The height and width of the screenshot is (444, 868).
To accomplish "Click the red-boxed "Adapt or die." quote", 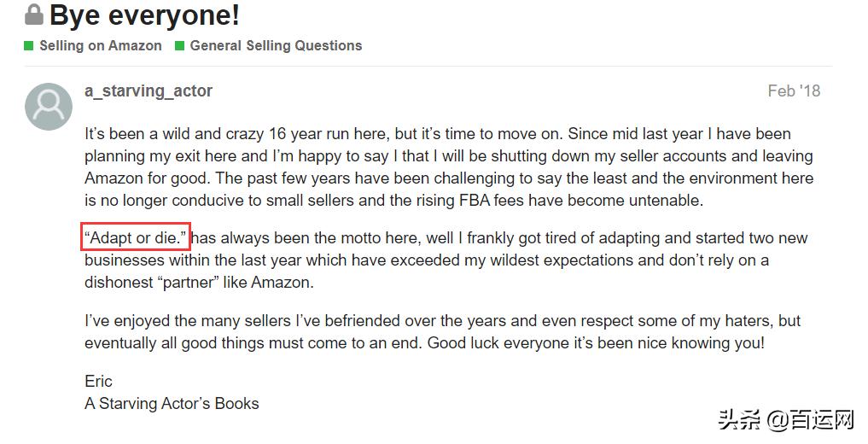I will (135, 238).
